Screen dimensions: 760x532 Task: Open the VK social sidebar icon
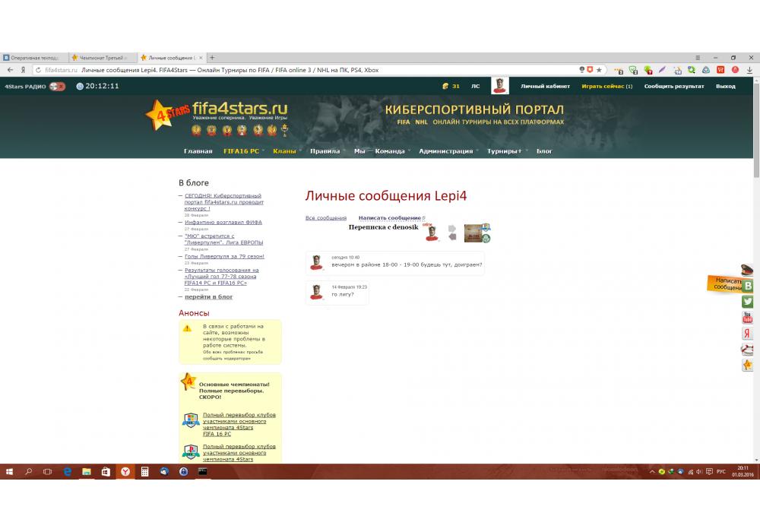coord(748,286)
